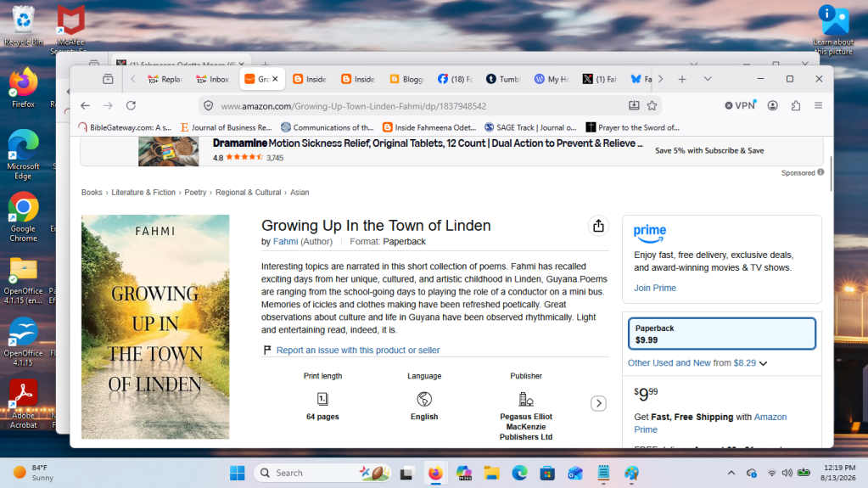Open the site security shield icon
This screenshot has width=868, height=488.
[208, 106]
